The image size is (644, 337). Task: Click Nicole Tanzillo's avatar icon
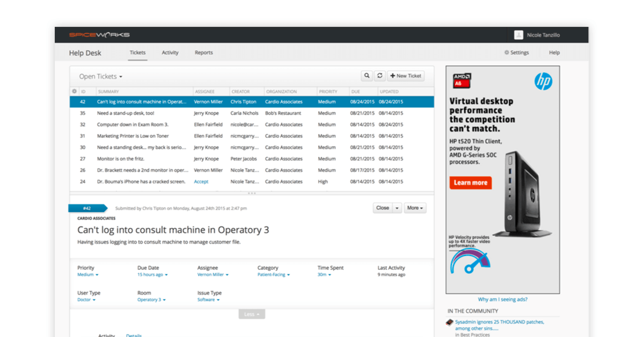pos(518,35)
